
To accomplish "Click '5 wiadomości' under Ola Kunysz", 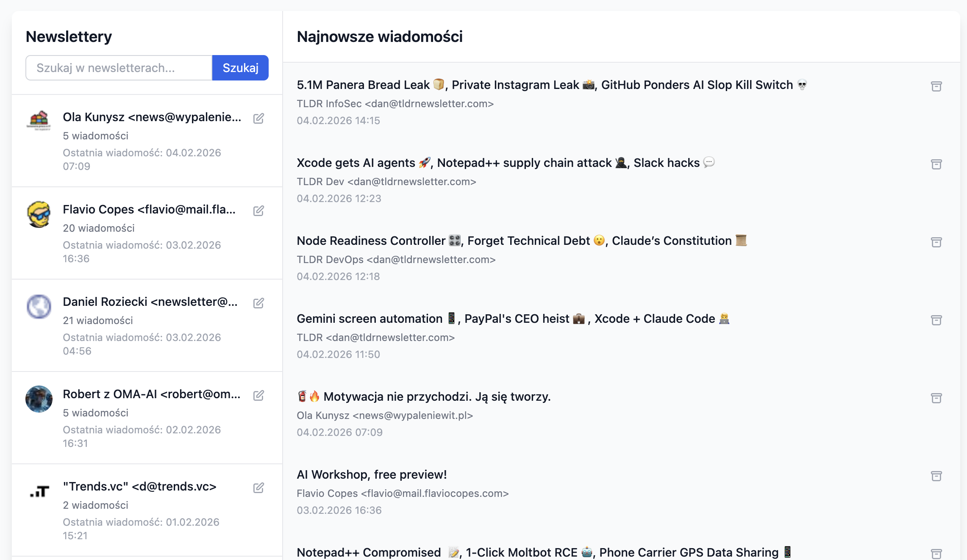I will (95, 136).
